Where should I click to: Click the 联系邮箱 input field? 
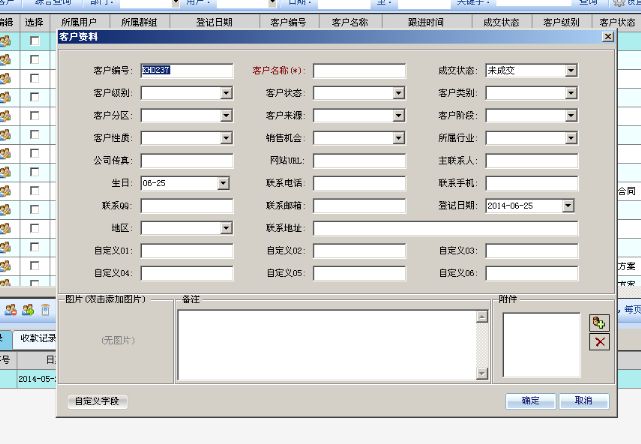359,206
